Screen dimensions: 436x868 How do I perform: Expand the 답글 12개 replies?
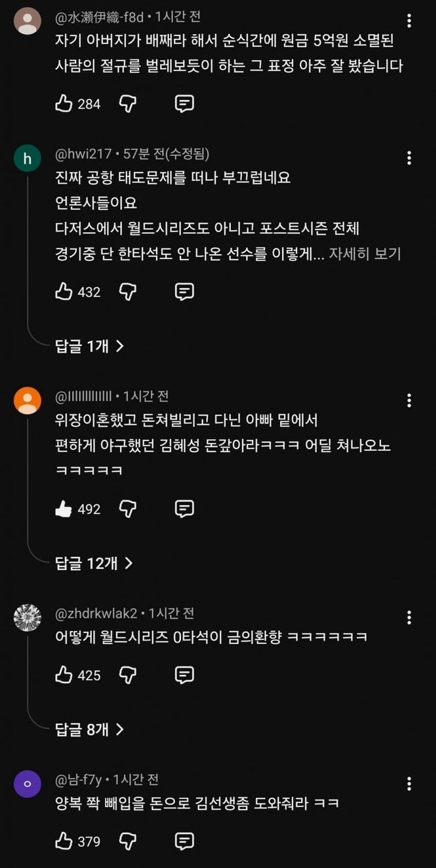[x=93, y=562]
